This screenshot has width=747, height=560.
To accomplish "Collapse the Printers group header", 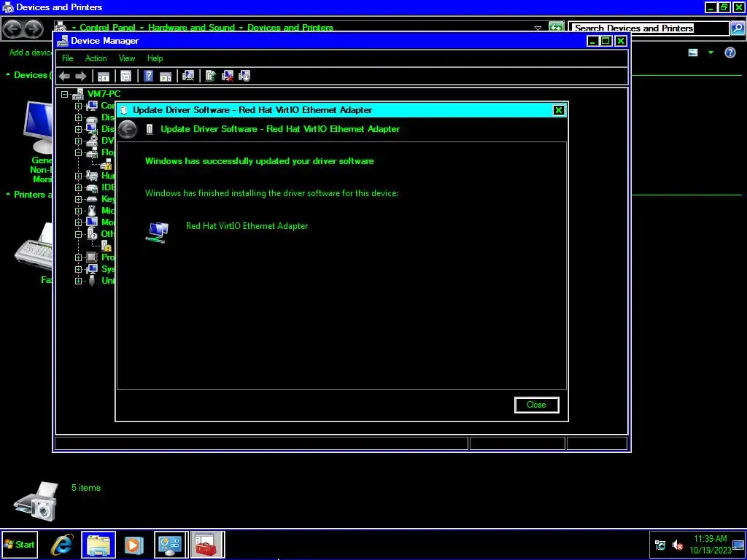I will (8, 194).
